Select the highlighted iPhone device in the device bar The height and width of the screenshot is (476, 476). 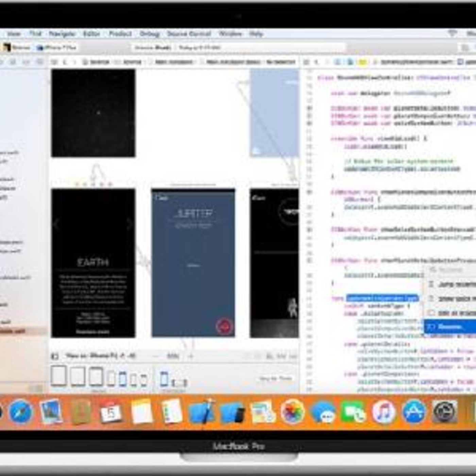tap(123, 379)
